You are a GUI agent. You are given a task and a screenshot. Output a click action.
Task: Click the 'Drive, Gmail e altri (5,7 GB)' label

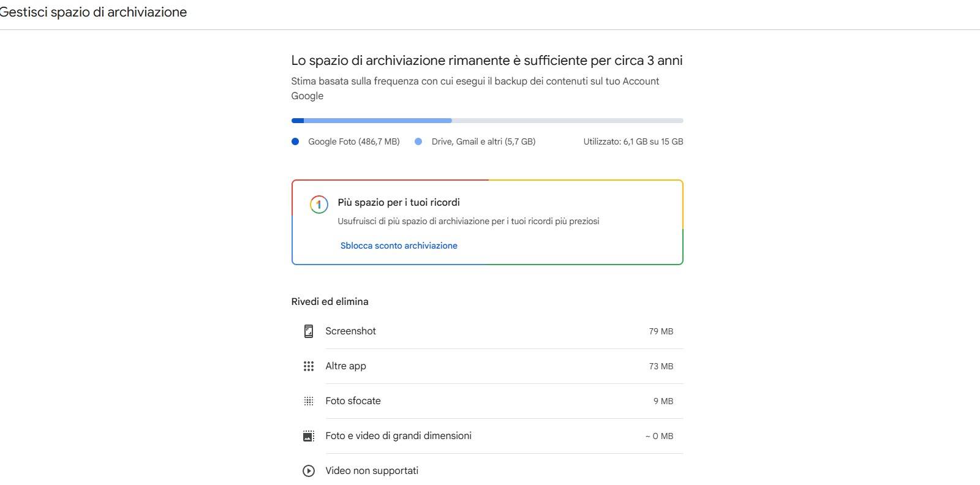(x=482, y=141)
